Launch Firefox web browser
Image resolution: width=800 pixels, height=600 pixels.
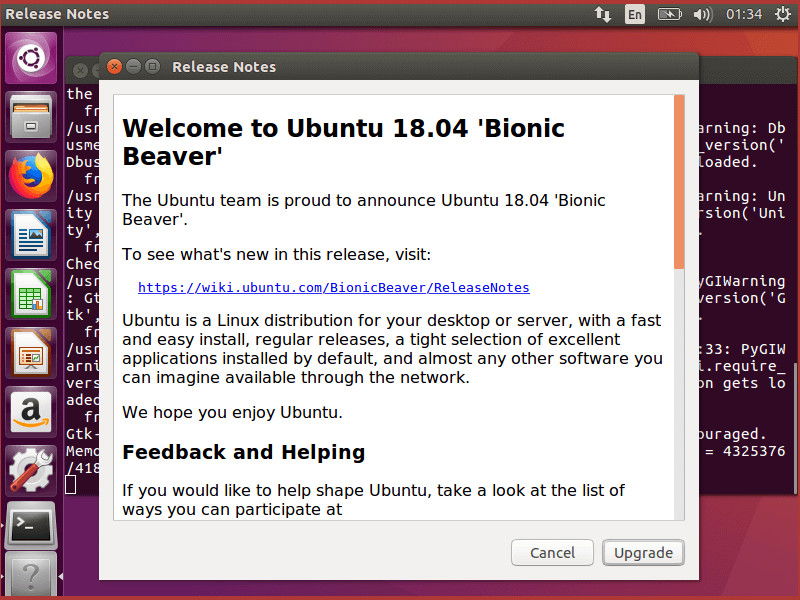[31, 177]
